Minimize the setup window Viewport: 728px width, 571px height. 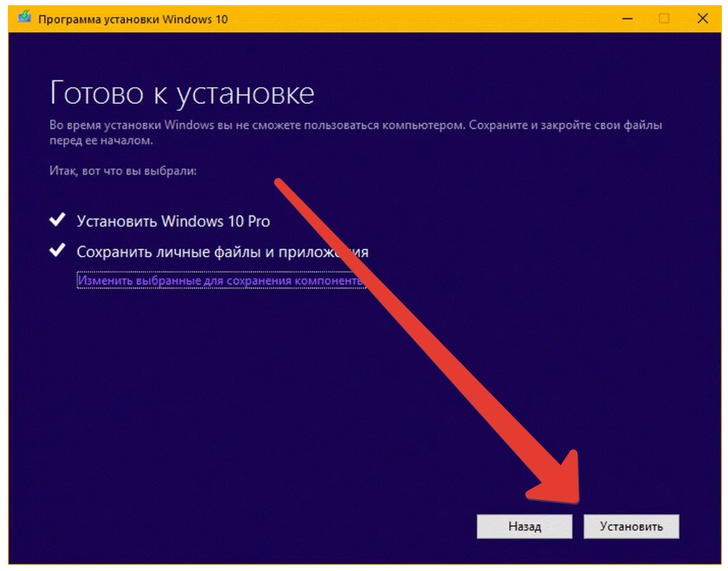tap(628, 18)
